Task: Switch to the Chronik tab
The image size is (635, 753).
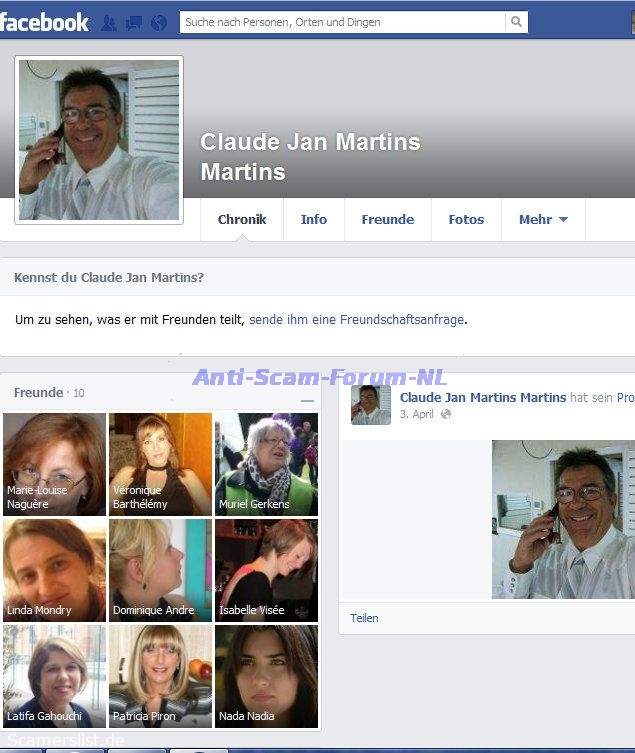Action: [242, 220]
